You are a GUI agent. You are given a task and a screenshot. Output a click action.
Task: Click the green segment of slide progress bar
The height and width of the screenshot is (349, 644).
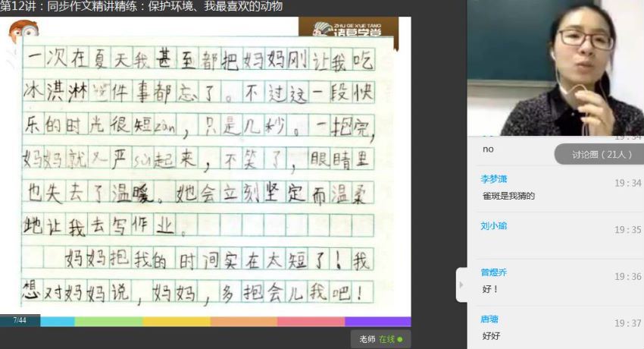coord(108,322)
